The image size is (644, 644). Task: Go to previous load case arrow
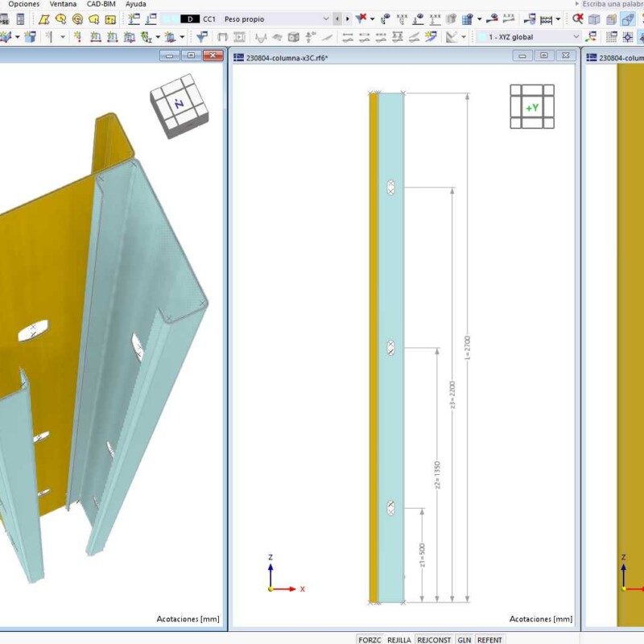337,19
